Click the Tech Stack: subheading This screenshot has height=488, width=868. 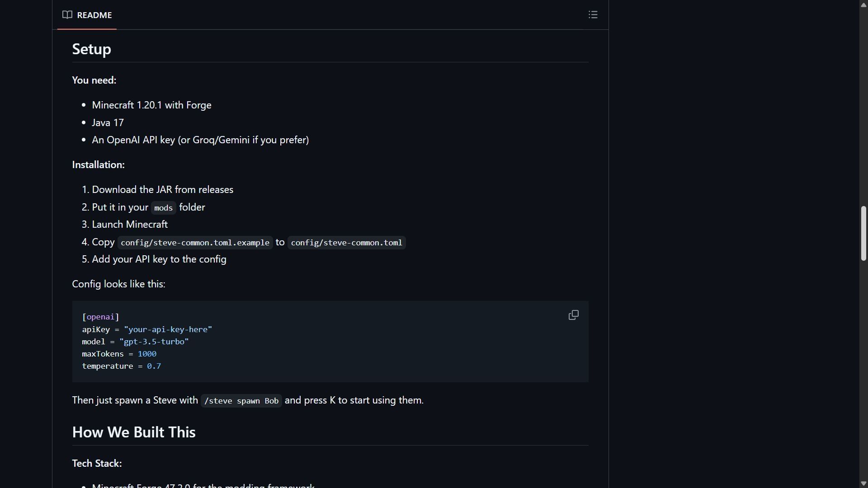(96, 463)
